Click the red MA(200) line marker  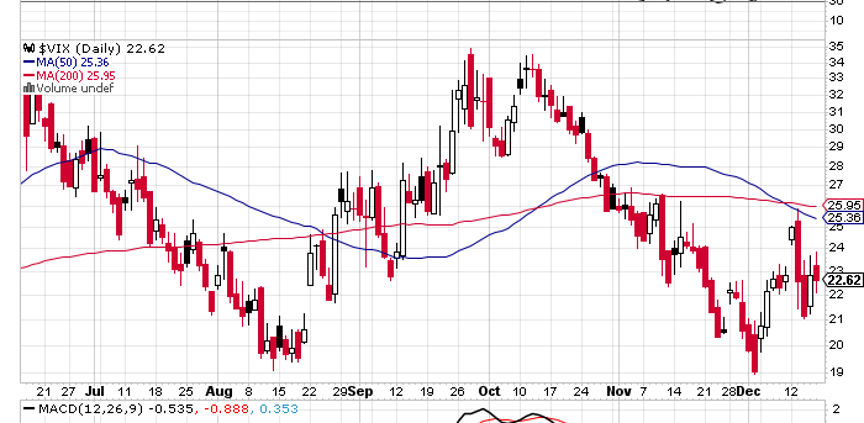point(29,75)
